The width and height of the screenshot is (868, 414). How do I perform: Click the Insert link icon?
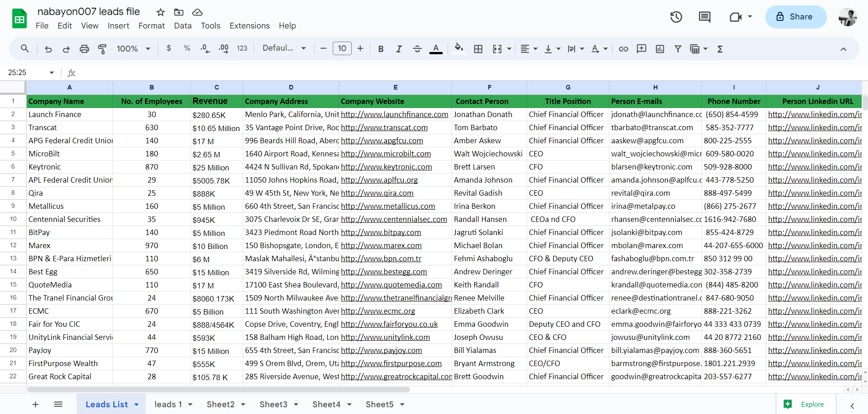tap(623, 49)
